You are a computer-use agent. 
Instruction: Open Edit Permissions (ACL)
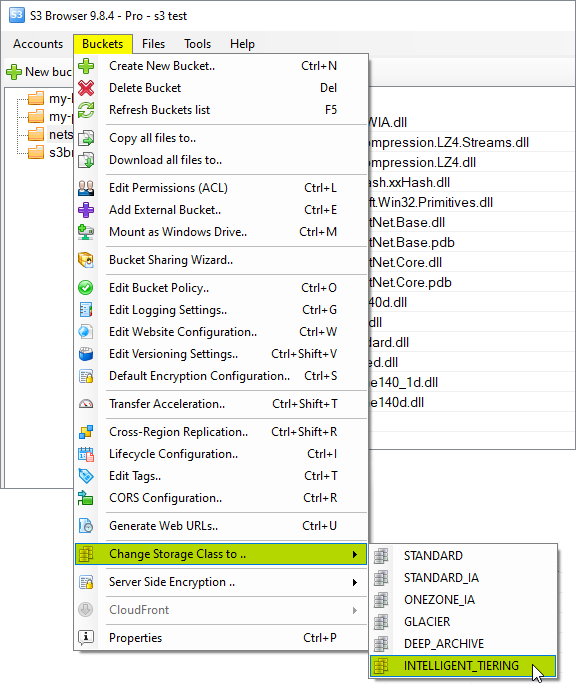tap(221, 188)
